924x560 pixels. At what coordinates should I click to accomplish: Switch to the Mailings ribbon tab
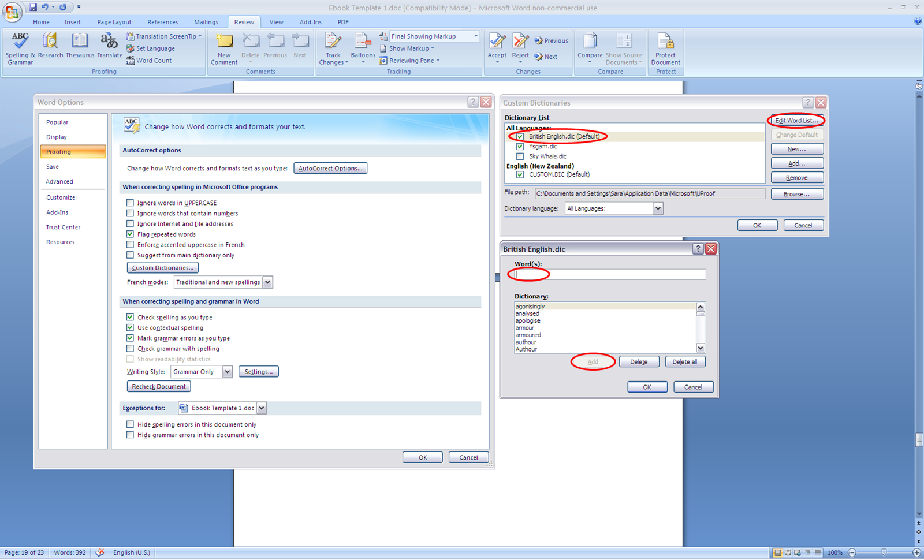click(206, 22)
